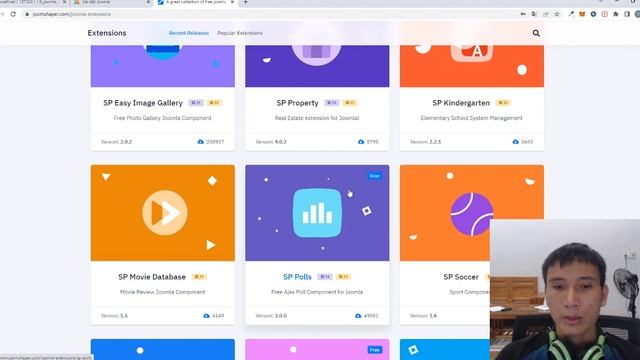Switch to the Popular Extensions tab

[x=240, y=33]
